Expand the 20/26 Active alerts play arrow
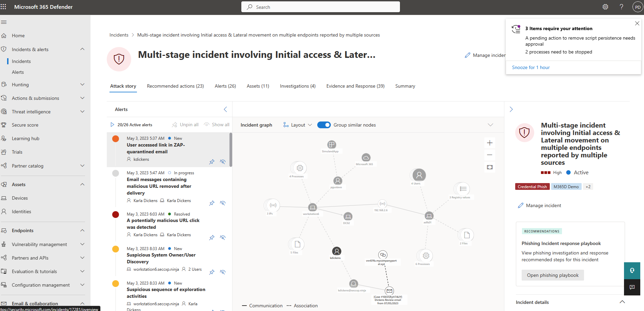 pos(112,125)
